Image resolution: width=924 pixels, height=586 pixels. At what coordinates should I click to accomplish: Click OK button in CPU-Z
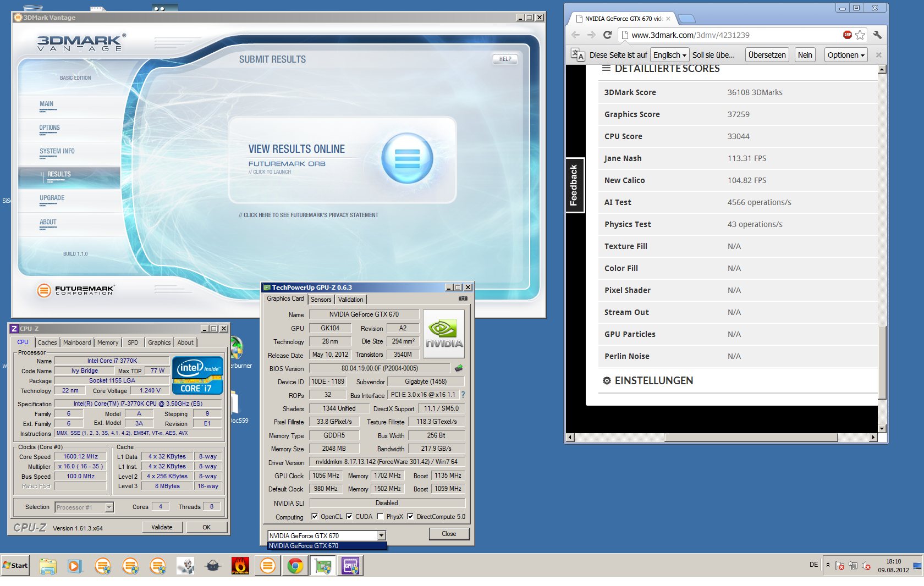point(207,527)
